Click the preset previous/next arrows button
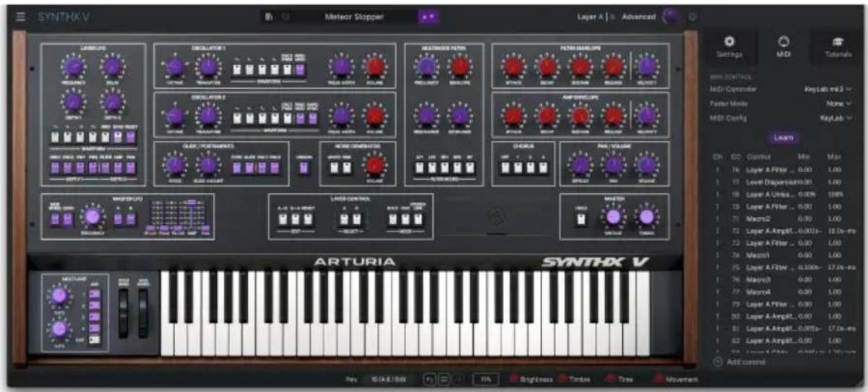 click(x=427, y=16)
